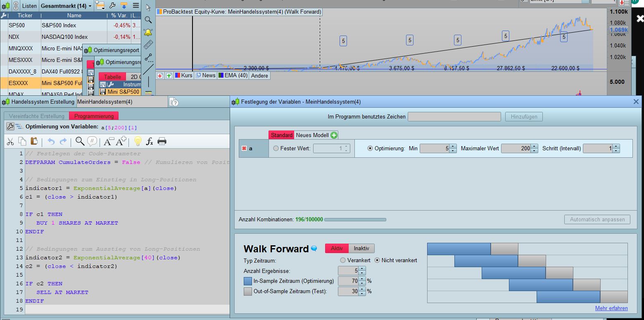
Task: Click the blue info bubble next to Walk Forward
Action: [x=314, y=249]
